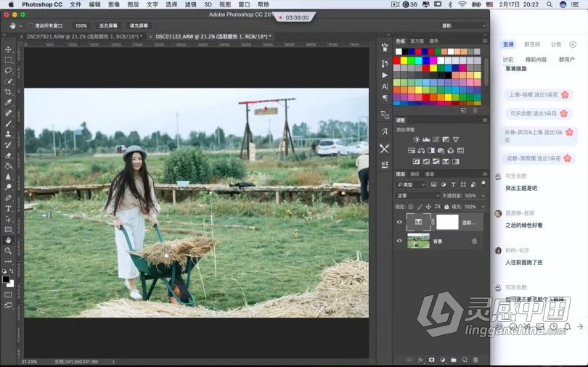The height and width of the screenshot is (367, 588).
Task: Click the 100% zoom button
Action: point(81,25)
